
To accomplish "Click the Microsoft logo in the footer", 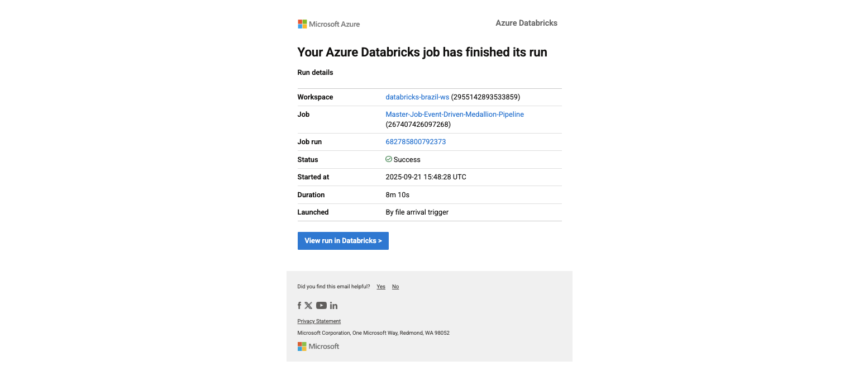I will [x=318, y=346].
